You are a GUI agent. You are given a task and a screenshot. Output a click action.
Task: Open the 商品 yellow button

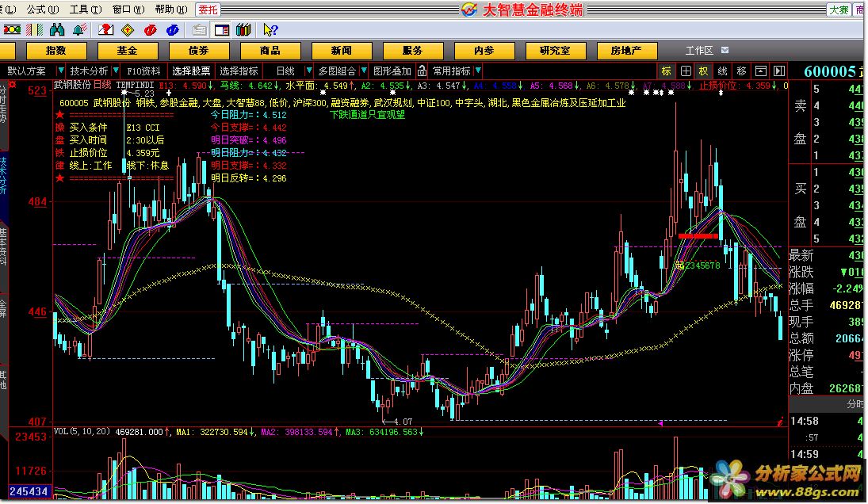(270, 51)
